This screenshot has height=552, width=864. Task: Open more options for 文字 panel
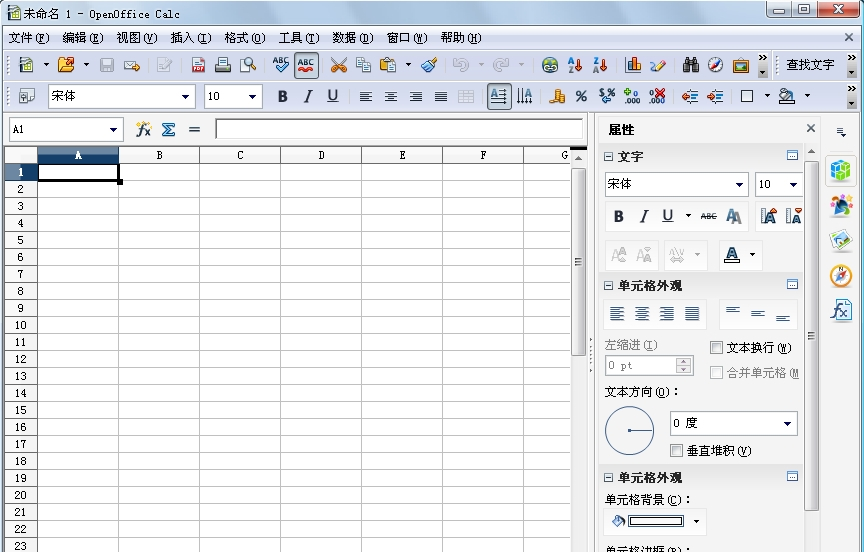(792, 156)
